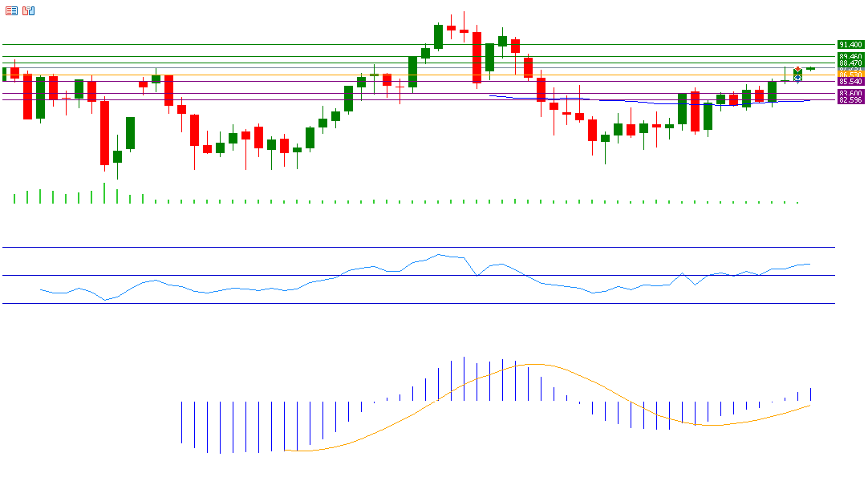Click the red-blue trading panel icon

(x=29, y=10)
